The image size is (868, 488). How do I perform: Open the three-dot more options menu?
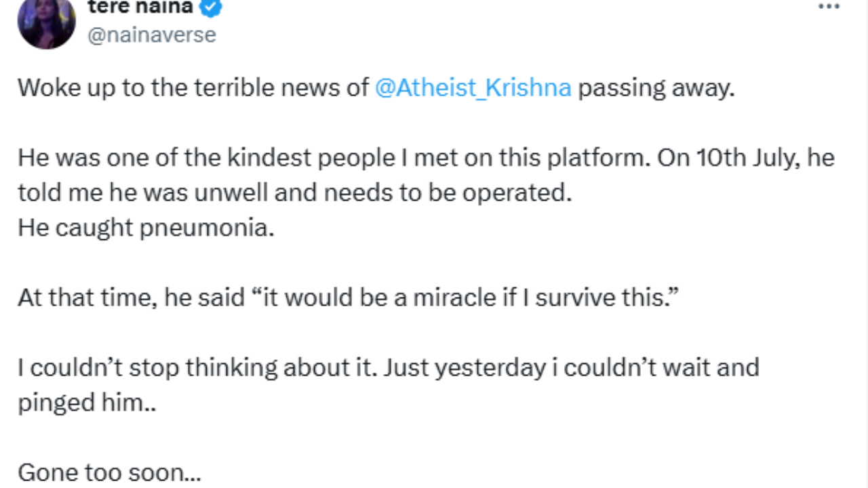(829, 7)
